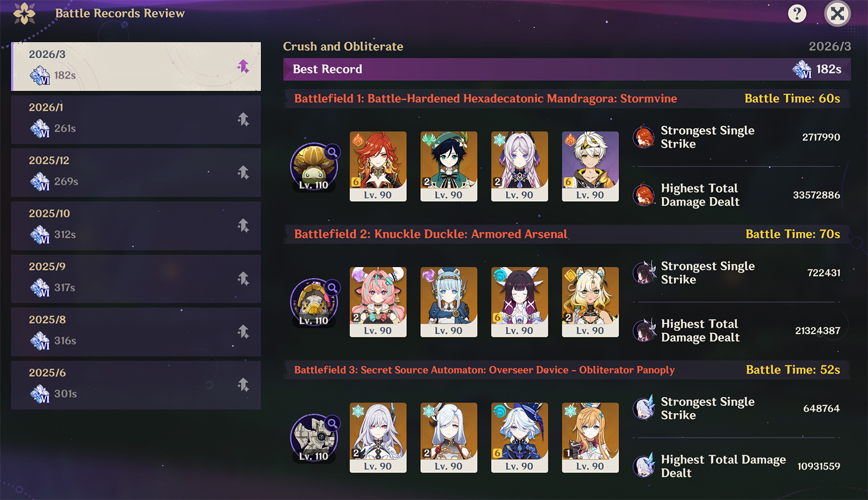Select the green-hat Anemo character in Battlefield 1
The image size is (868, 500).
pos(448,166)
